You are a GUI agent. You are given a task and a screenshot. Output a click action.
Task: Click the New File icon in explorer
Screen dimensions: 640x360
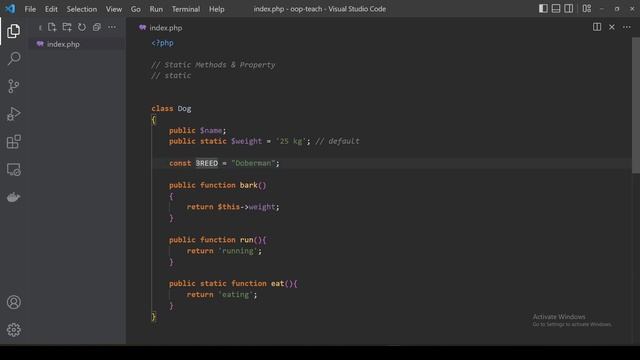point(52,27)
